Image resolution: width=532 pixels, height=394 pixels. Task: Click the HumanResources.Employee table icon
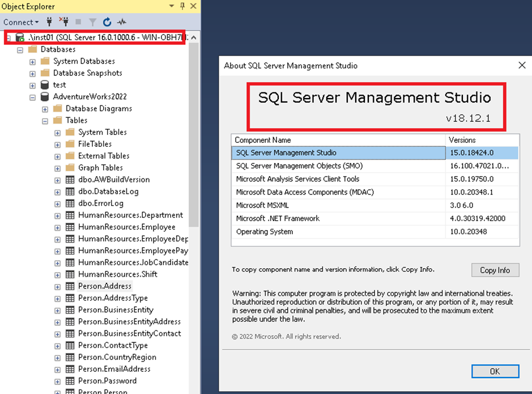70,227
